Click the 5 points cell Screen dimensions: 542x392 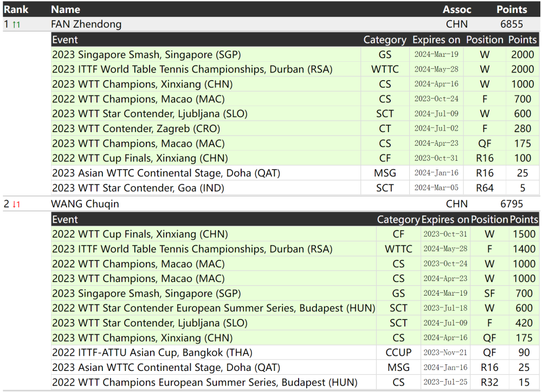522,188
